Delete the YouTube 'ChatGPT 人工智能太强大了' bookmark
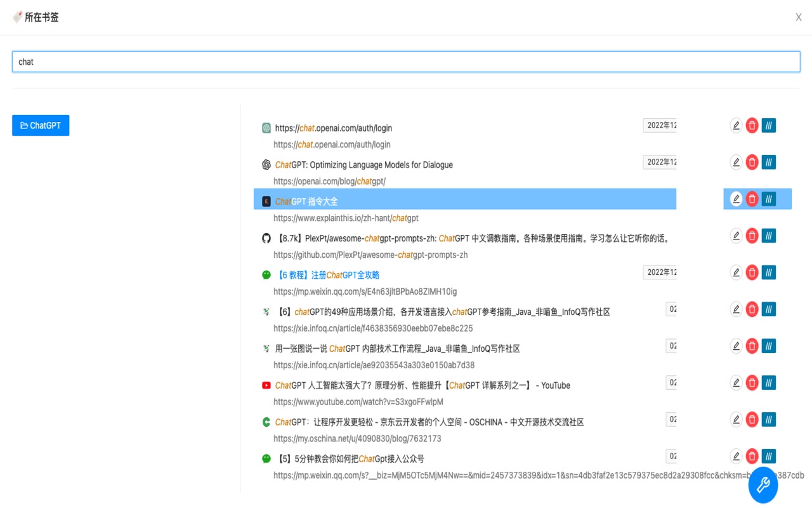812x508 pixels. (x=752, y=384)
